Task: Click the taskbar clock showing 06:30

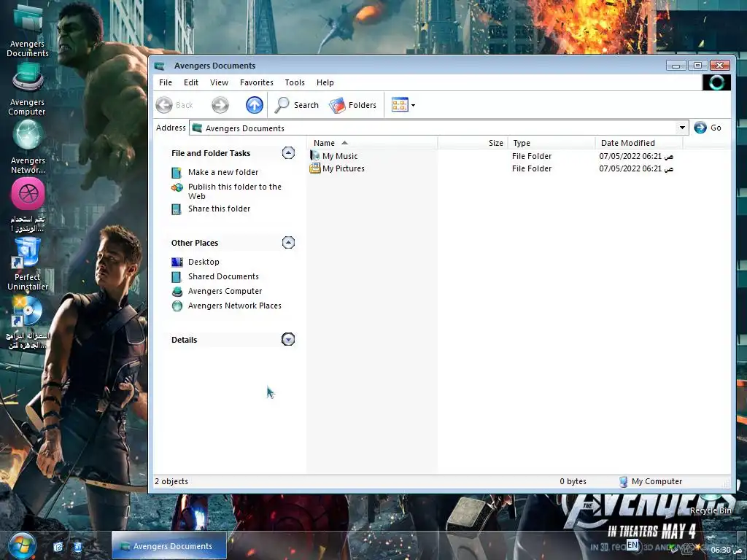Action: pos(726,550)
